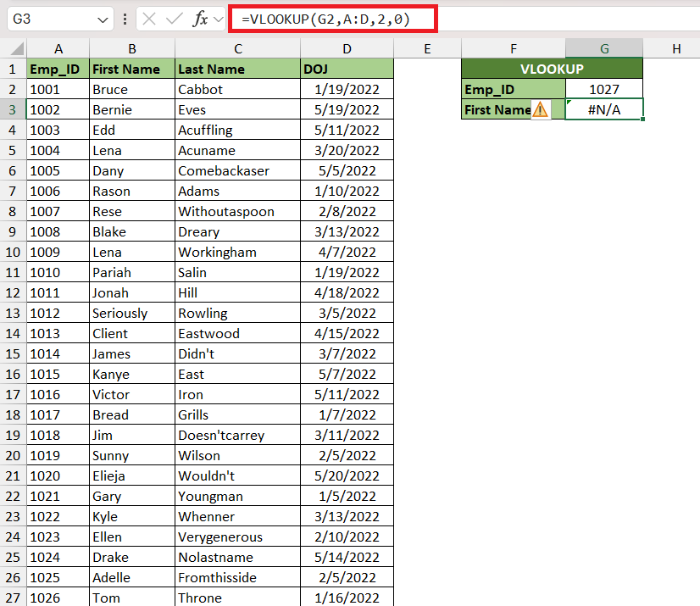This screenshot has width=700, height=606.
Task: Open the Insert Function fx icon
Action: (200, 19)
